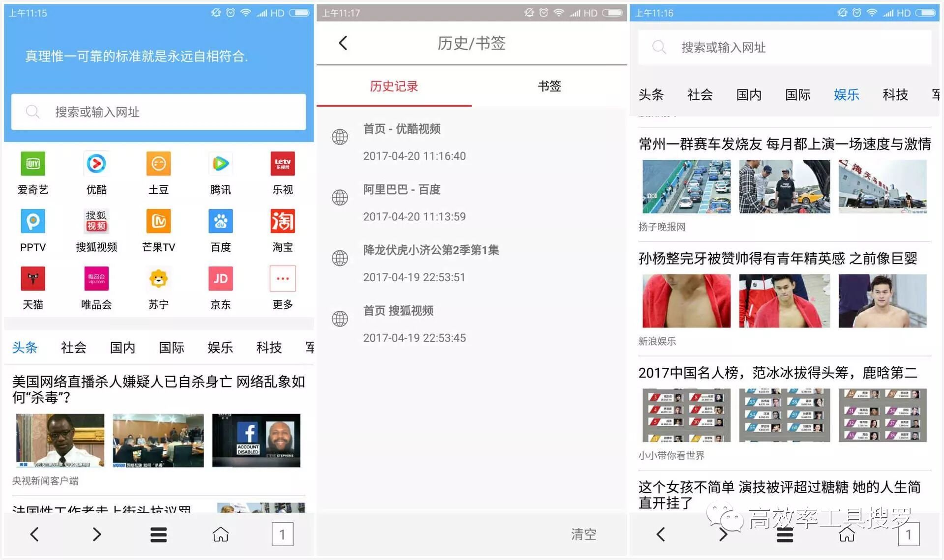Switch to the 书签 bookmarks tab
The image size is (944, 560).
[549, 87]
